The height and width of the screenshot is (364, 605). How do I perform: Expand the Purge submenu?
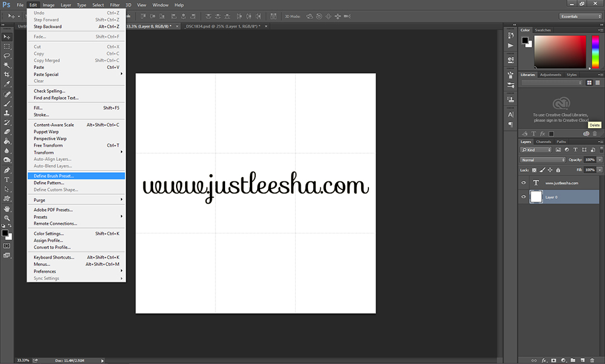(x=76, y=200)
